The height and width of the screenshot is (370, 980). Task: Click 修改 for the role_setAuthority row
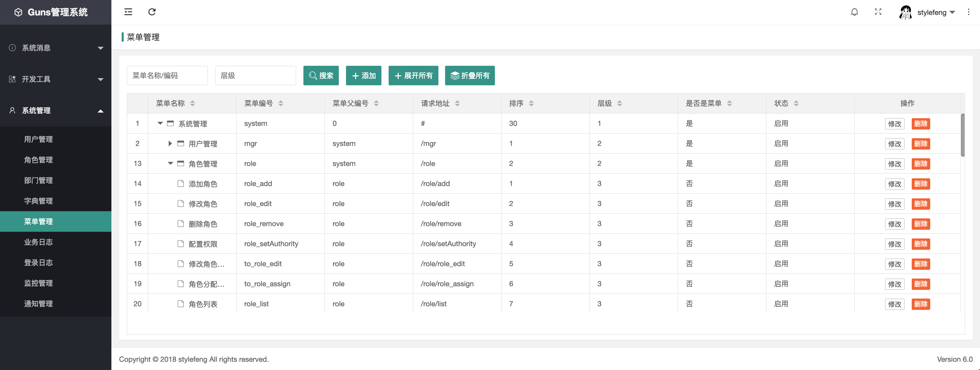tap(895, 244)
